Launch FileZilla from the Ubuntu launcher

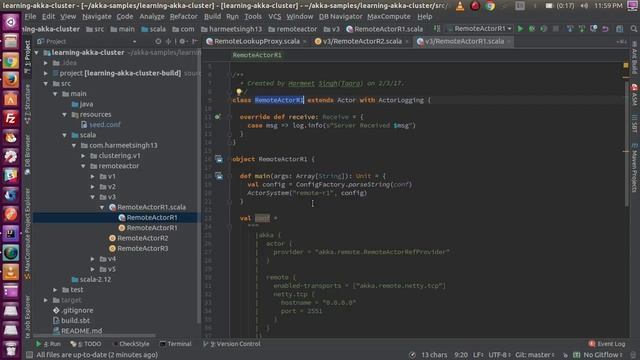[11, 118]
